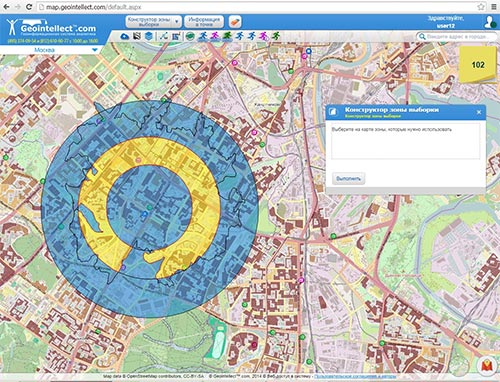Click the Выполнить button in the dialog
Viewport: 500px width, 382px height.
pyautogui.click(x=348, y=179)
